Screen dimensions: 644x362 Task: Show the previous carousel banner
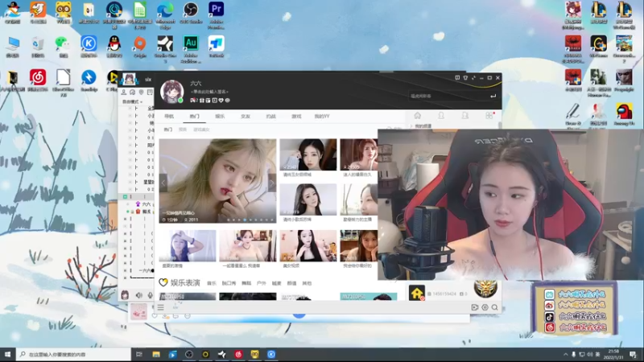(x=163, y=183)
